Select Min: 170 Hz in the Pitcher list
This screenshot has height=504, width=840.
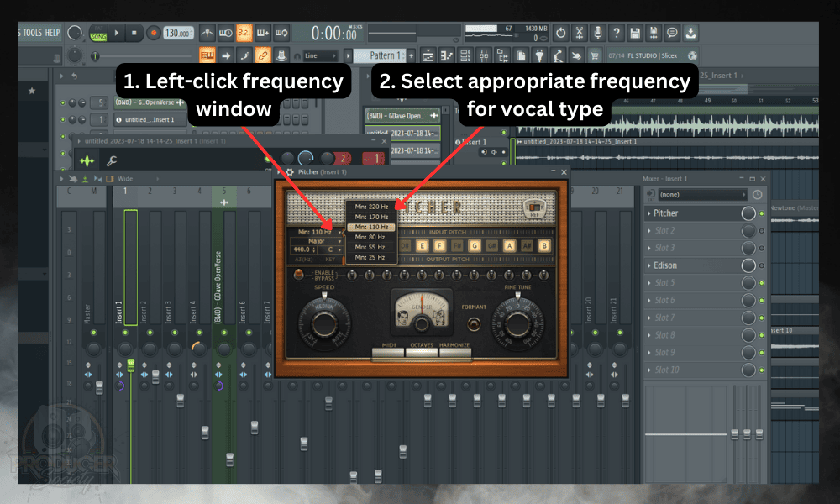click(371, 217)
